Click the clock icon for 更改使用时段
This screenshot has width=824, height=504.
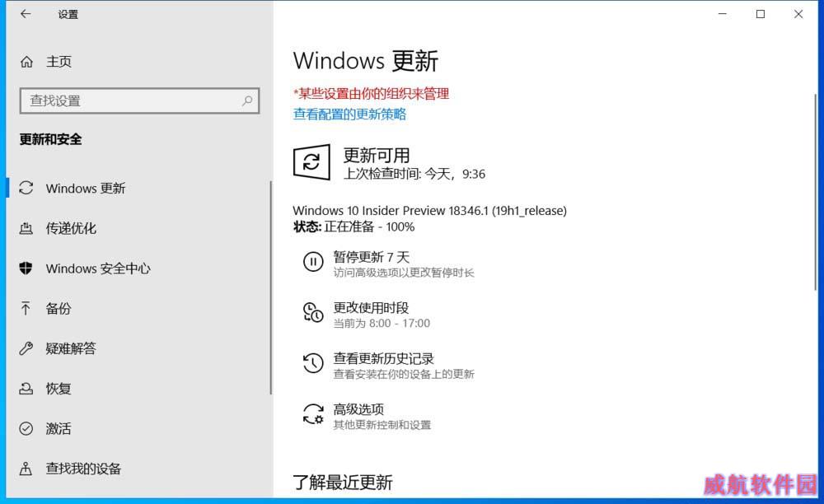312,312
